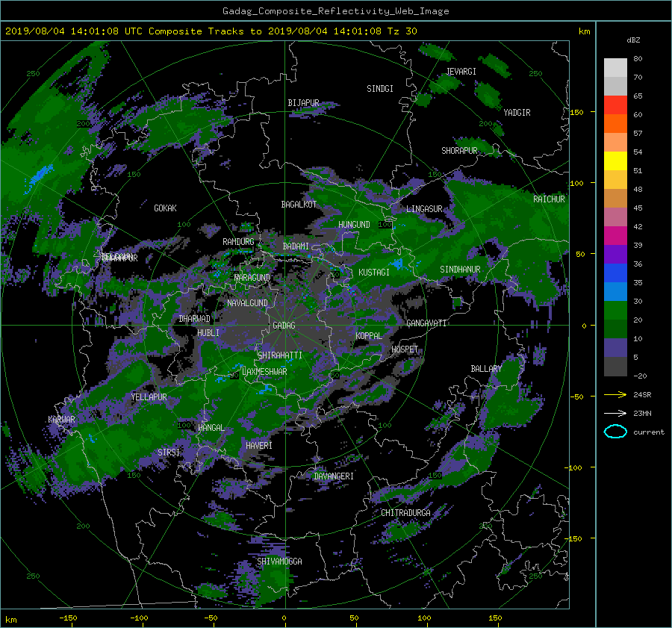Click the NARAGUND city label

tap(252, 277)
